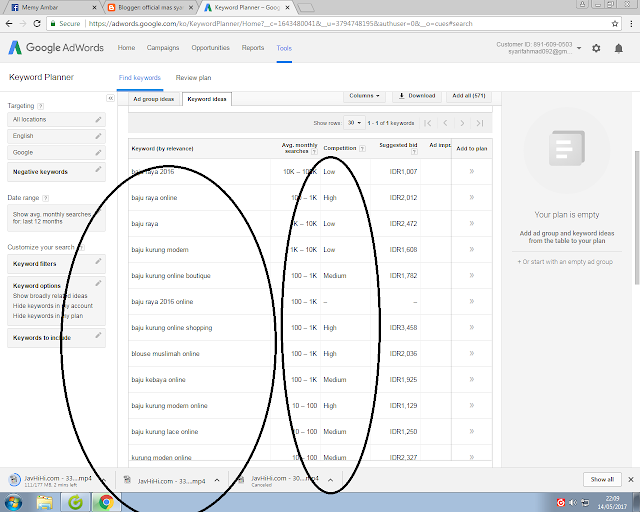Screen dimensions: 640x512
Task: Open the Windows Start menu
Action: point(15,502)
